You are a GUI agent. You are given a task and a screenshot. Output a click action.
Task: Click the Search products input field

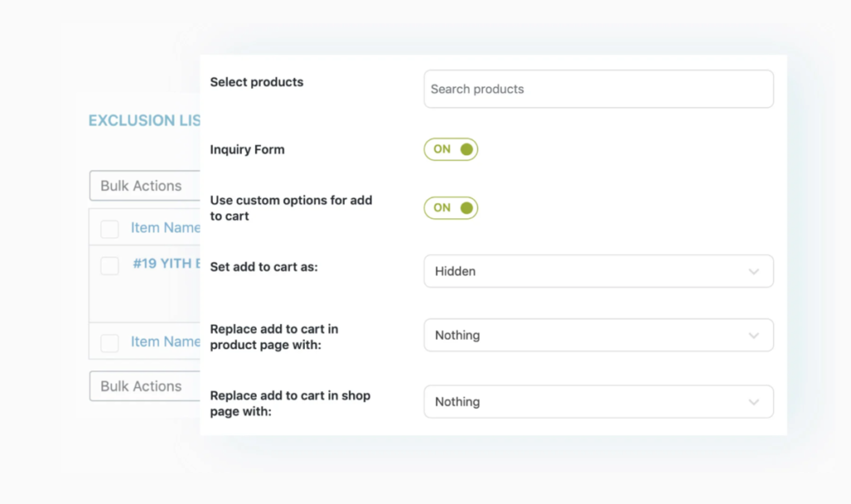[x=598, y=89]
